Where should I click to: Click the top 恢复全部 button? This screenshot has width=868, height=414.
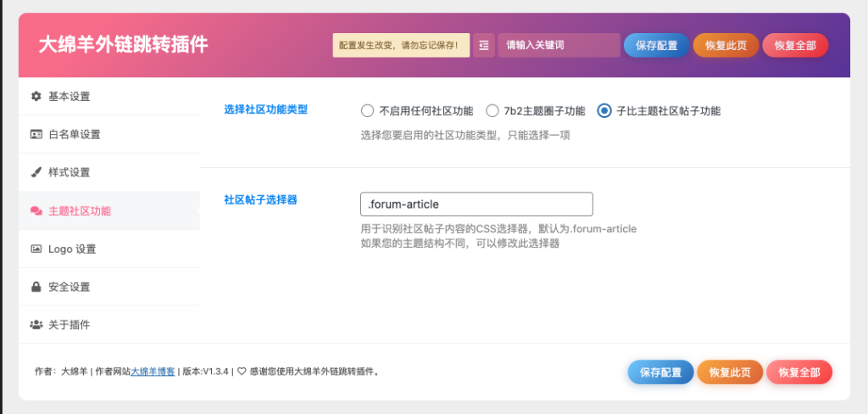click(795, 45)
